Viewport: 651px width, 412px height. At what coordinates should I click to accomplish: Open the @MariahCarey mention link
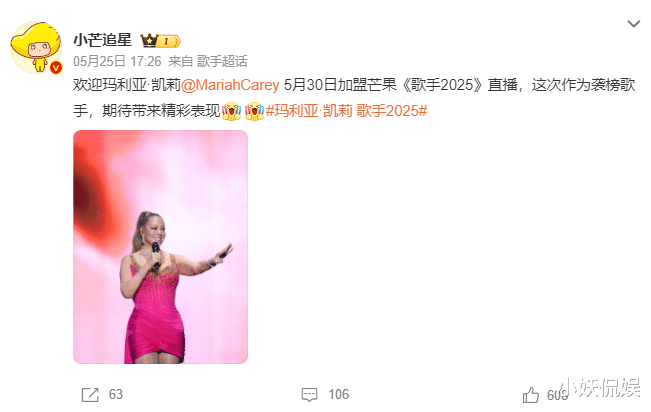click(x=230, y=85)
